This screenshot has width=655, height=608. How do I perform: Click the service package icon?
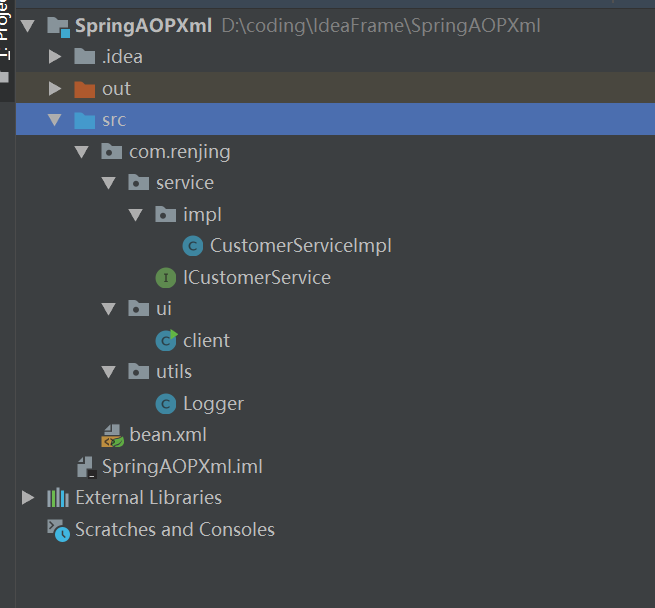coord(139,183)
